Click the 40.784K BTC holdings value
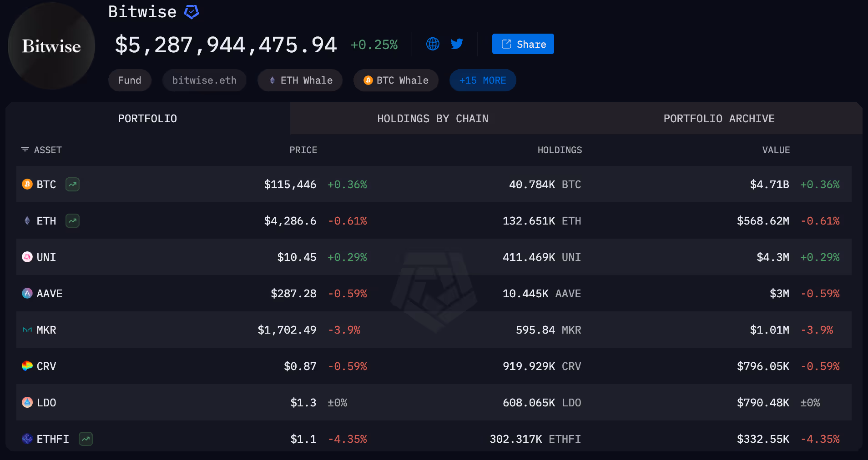The image size is (868, 460). (545, 185)
